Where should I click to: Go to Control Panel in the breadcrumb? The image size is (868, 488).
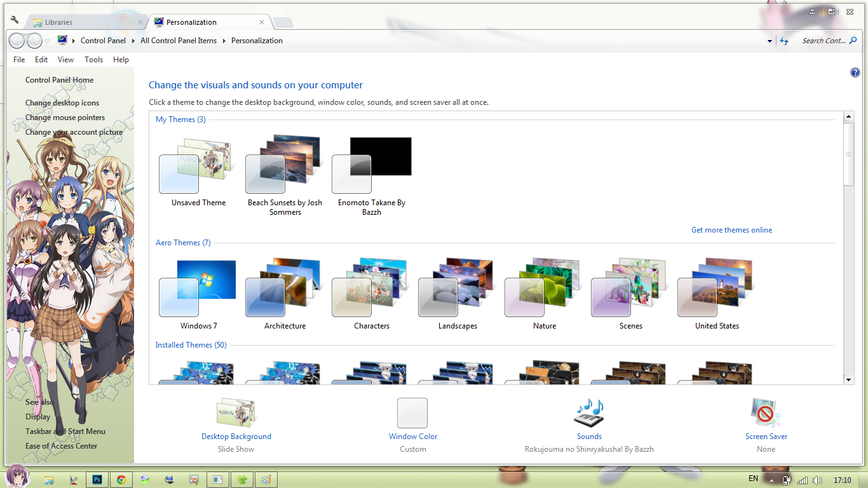point(103,41)
